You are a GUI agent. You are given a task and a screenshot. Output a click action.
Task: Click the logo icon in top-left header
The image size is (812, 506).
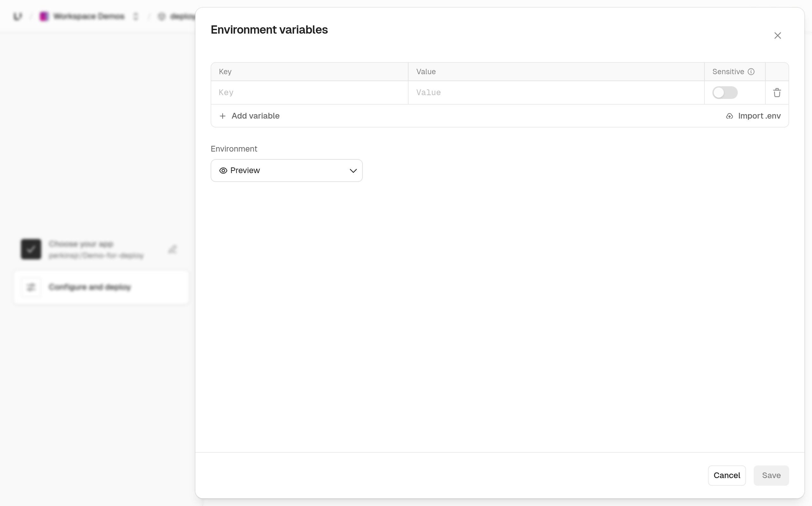[x=17, y=16]
